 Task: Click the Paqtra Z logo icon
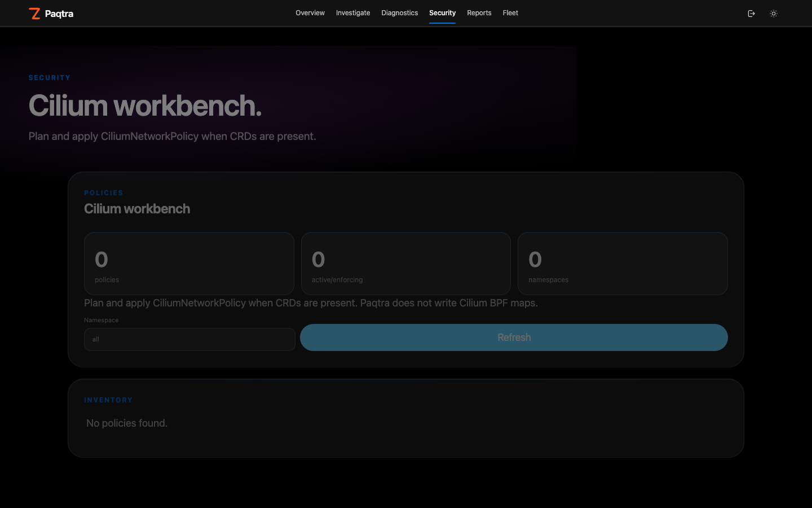pyautogui.click(x=34, y=14)
